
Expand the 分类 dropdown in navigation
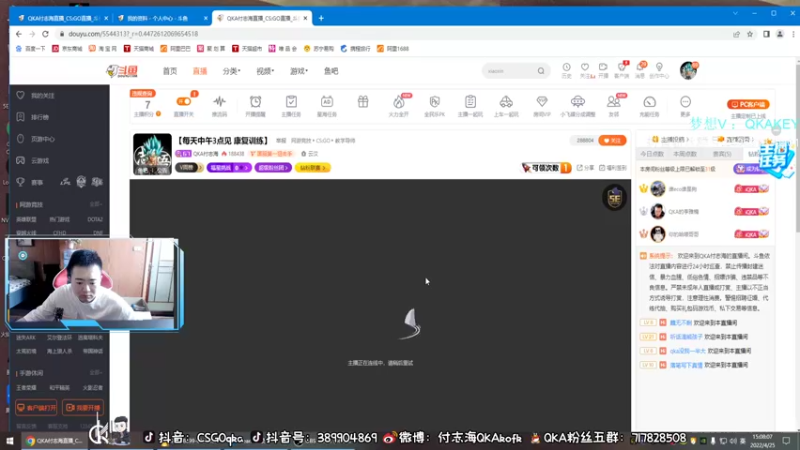click(x=231, y=71)
